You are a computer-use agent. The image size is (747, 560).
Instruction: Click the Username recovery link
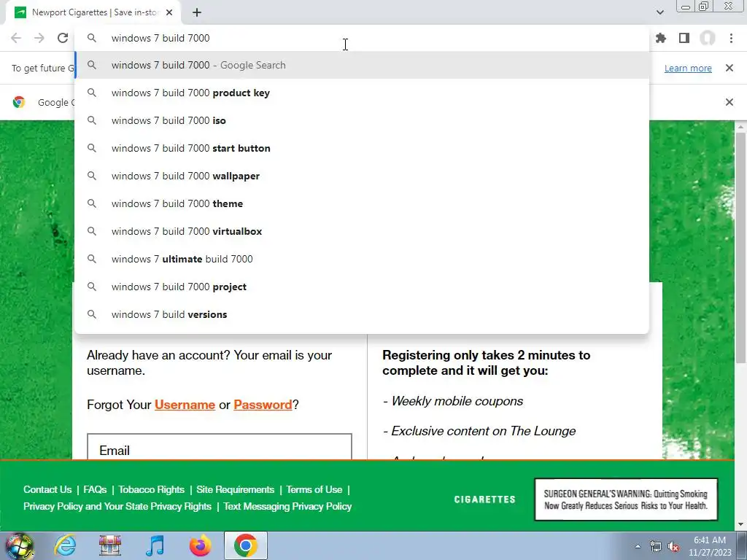pyautogui.click(x=185, y=405)
